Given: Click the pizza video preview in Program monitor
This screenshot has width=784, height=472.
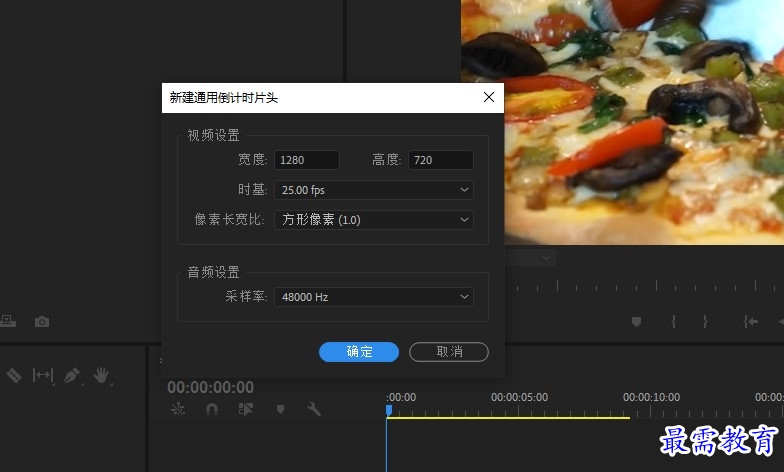Looking at the screenshot, I should pyautogui.click(x=644, y=122).
